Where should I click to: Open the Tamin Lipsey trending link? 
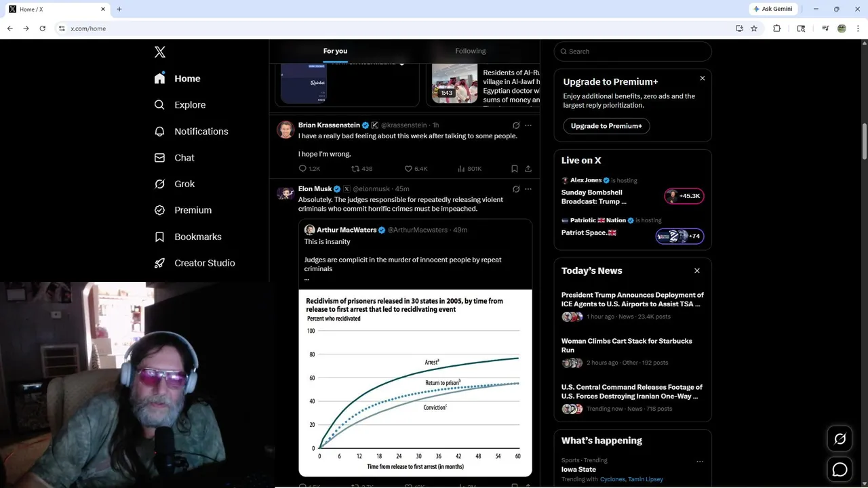[646, 479]
